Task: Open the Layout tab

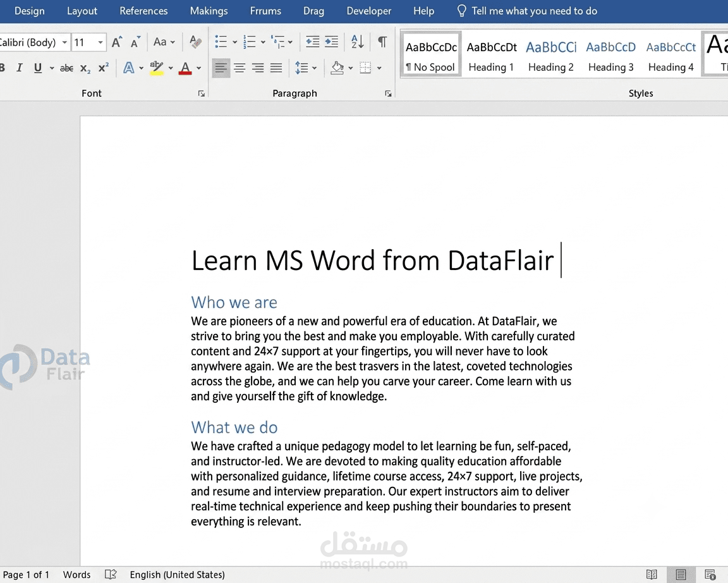Action: [x=82, y=11]
